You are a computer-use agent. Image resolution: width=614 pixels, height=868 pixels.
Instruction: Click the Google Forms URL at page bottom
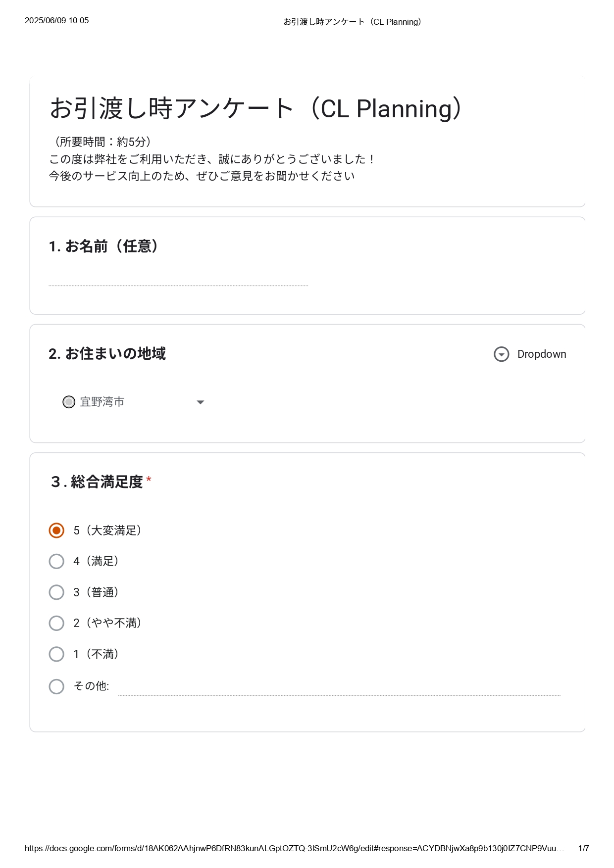pyautogui.click(x=294, y=848)
